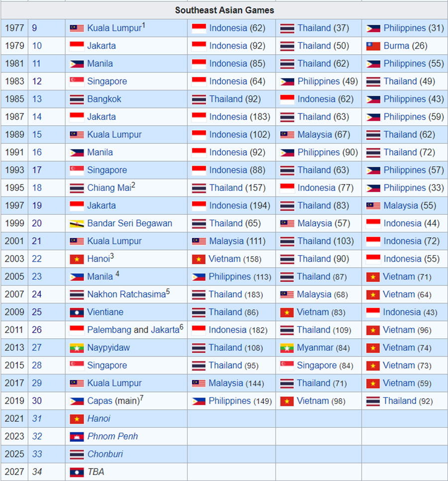
Task: Click the Southeast Asian Games table header
Action: (224, 10)
